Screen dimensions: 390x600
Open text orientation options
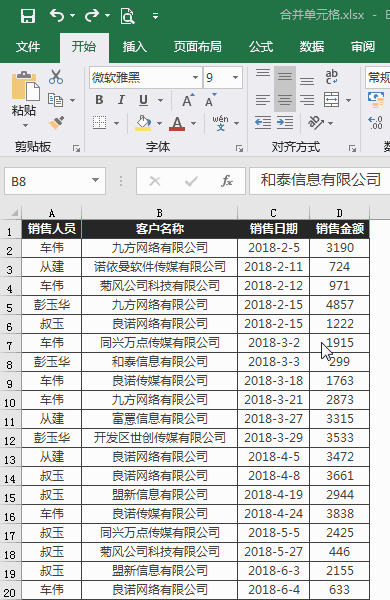click(320, 123)
